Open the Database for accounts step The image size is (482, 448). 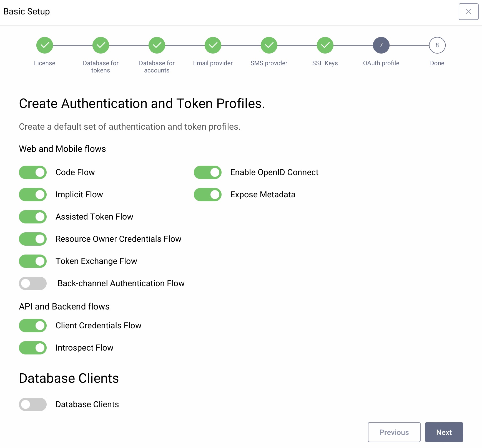click(157, 45)
